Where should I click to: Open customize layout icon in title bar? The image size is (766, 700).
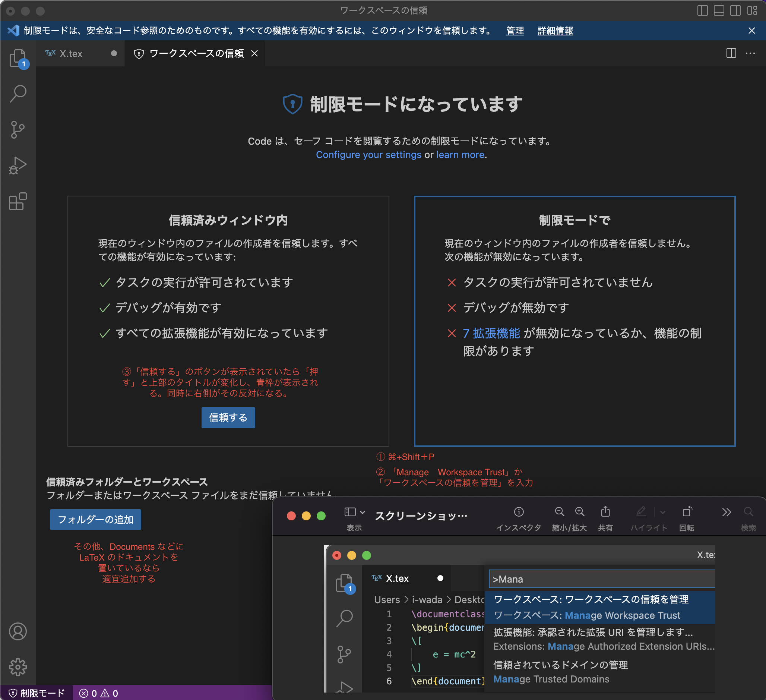752,10
